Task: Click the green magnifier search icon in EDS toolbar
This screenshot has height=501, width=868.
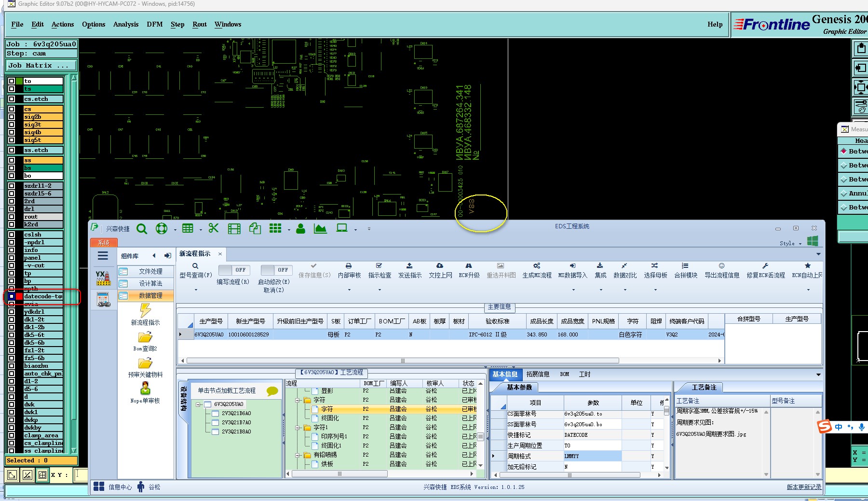Action: tap(142, 228)
